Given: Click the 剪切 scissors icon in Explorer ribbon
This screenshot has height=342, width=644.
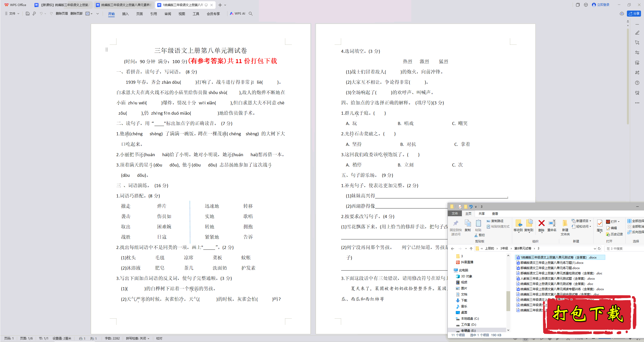Looking at the screenshot, I should click(x=480, y=235).
